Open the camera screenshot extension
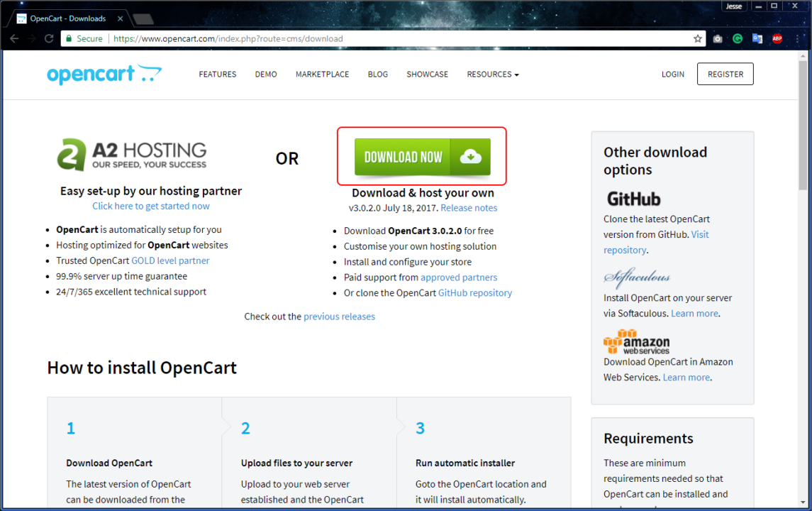 pyautogui.click(x=717, y=38)
